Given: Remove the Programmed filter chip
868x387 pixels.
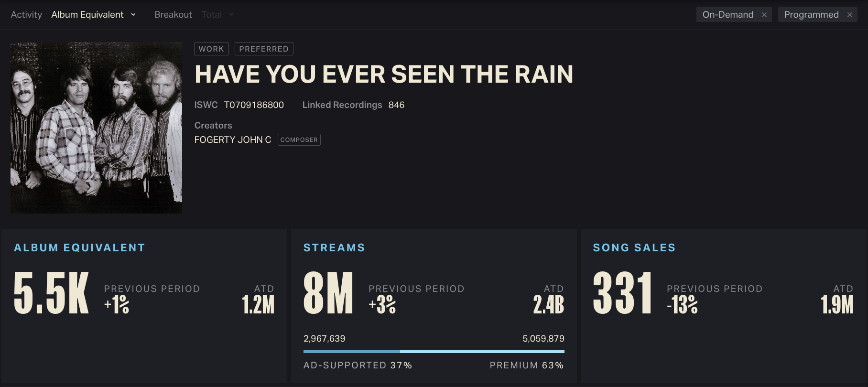Looking at the screenshot, I should coord(849,15).
